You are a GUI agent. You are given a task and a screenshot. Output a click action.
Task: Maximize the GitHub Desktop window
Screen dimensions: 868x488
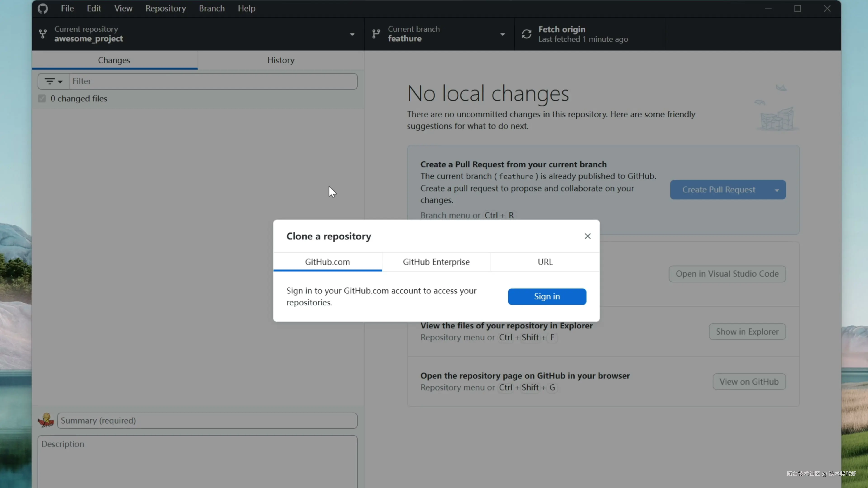point(797,8)
